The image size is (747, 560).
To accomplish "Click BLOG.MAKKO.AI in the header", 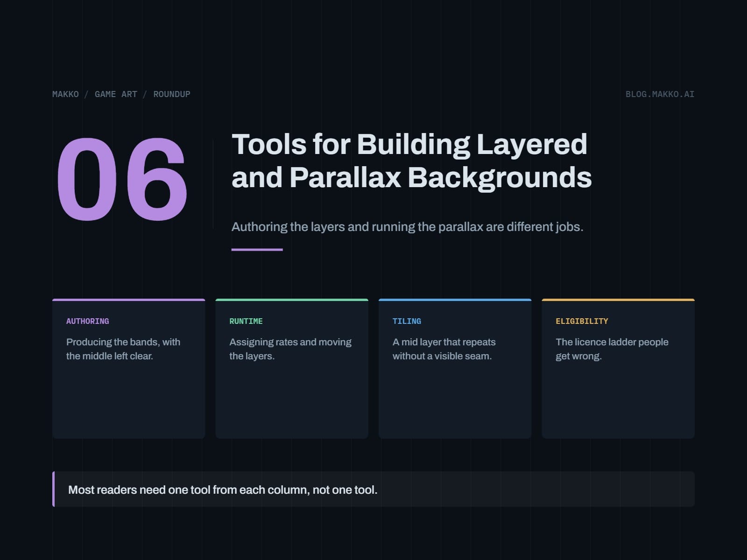I will click(660, 94).
